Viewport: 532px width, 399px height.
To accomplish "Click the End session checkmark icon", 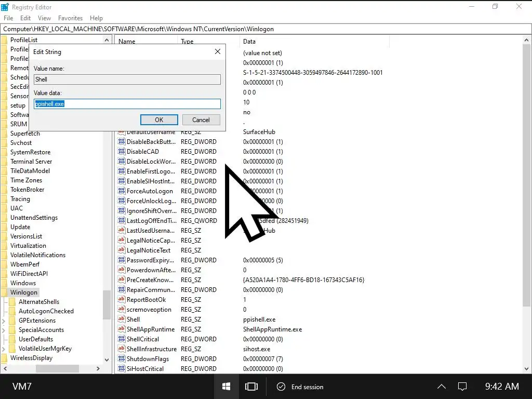I will (281, 387).
